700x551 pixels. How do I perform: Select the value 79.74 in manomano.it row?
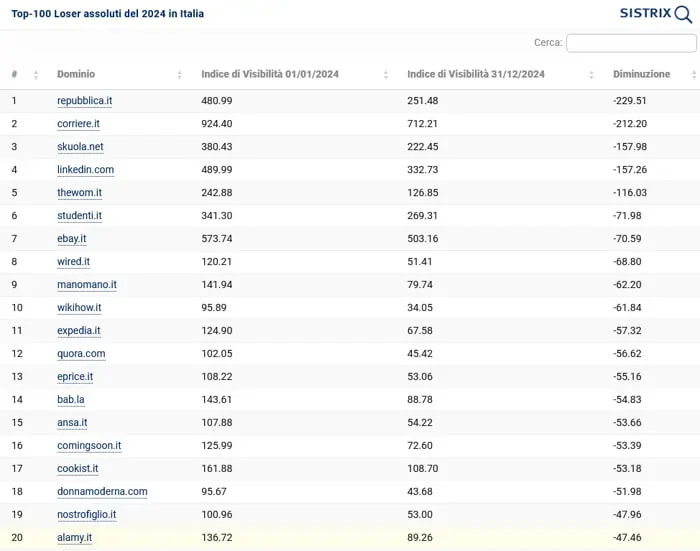[420, 285]
